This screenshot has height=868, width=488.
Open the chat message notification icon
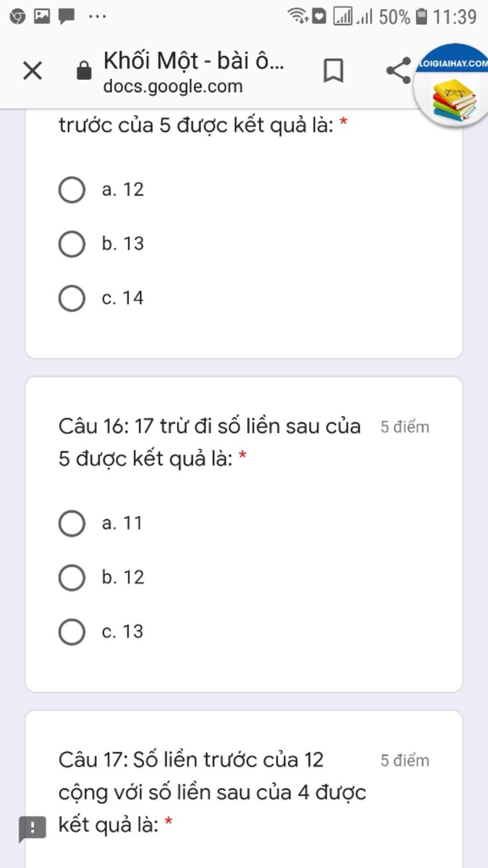pos(66,17)
